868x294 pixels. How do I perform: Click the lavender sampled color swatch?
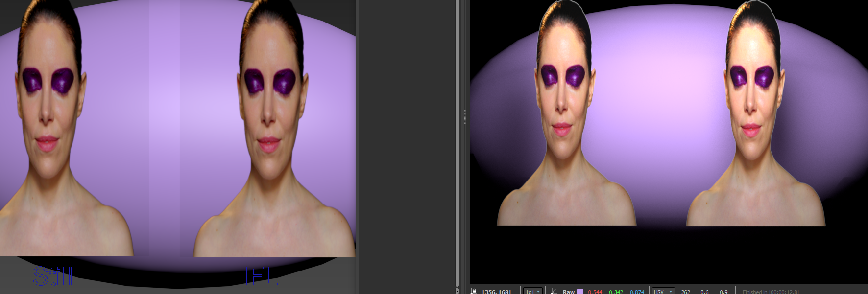(580, 292)
